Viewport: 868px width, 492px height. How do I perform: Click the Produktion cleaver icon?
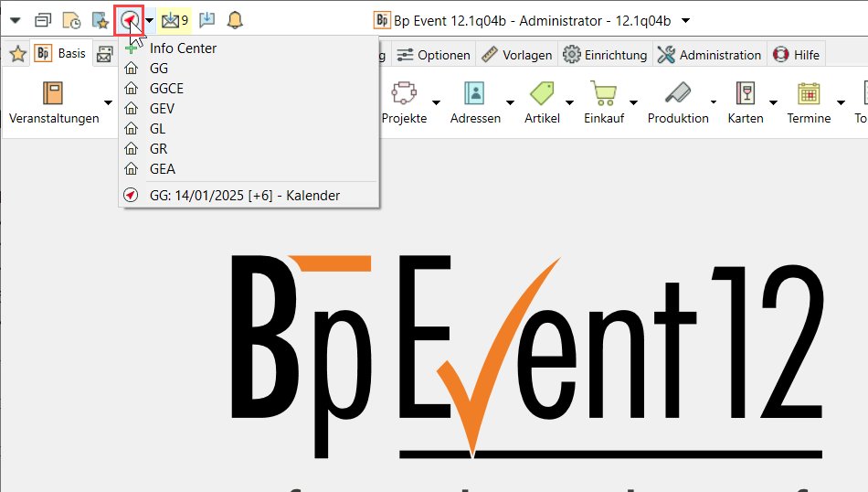click(677, 94)
